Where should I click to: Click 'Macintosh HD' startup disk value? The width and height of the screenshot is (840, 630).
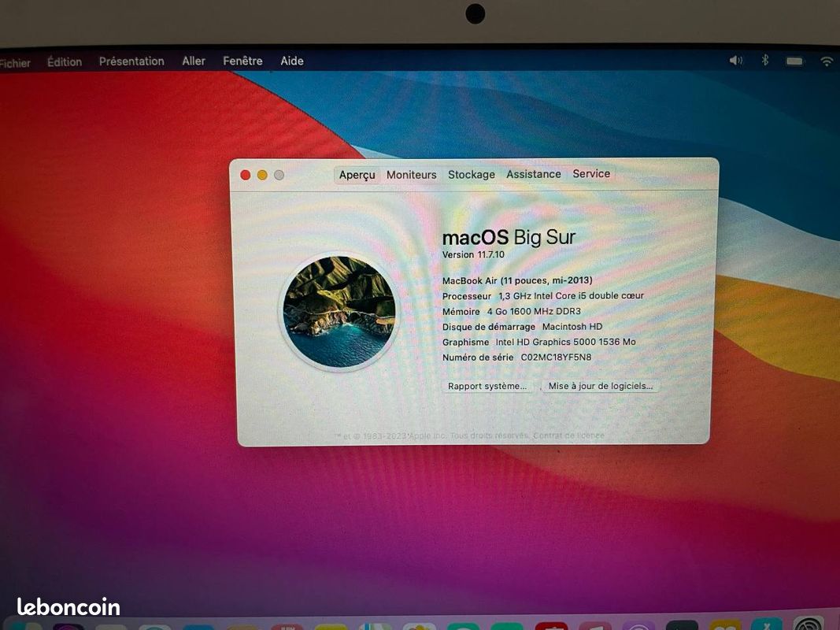(572, 326)
